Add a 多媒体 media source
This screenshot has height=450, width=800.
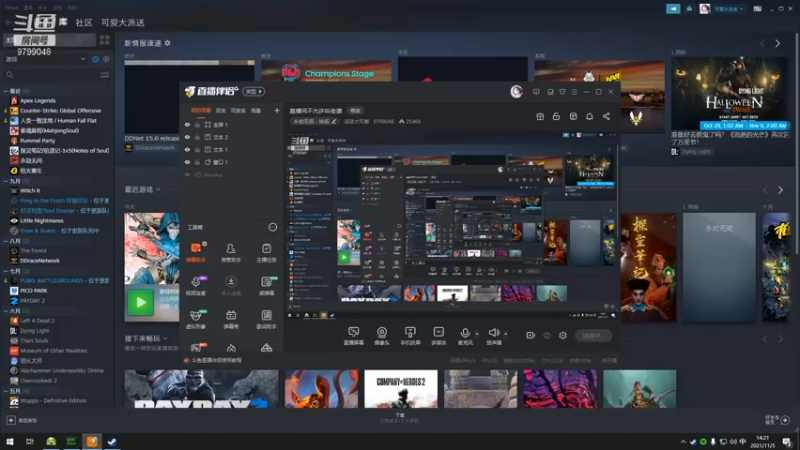click(438, 336)
